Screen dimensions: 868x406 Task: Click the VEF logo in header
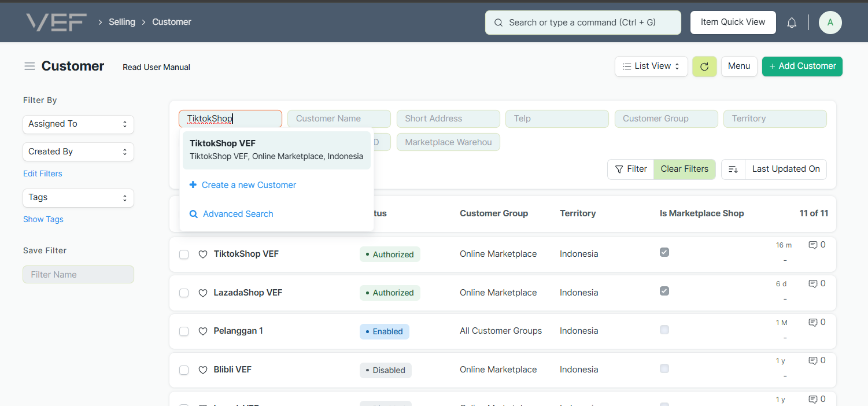(x=56, y=22)
